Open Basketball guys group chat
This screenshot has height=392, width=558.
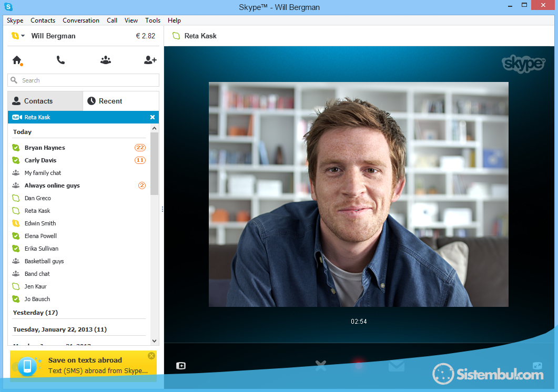point(44,261)
